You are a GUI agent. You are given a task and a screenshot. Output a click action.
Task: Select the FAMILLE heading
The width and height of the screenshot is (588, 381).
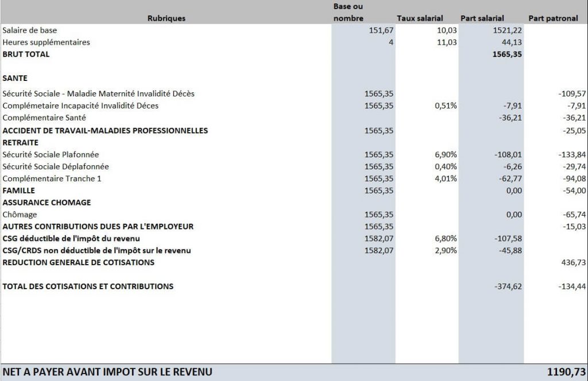(19, 190)
